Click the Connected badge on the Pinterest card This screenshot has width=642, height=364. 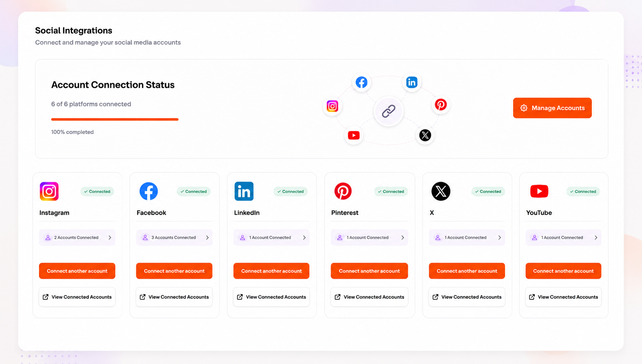click(x=391, y=191)
